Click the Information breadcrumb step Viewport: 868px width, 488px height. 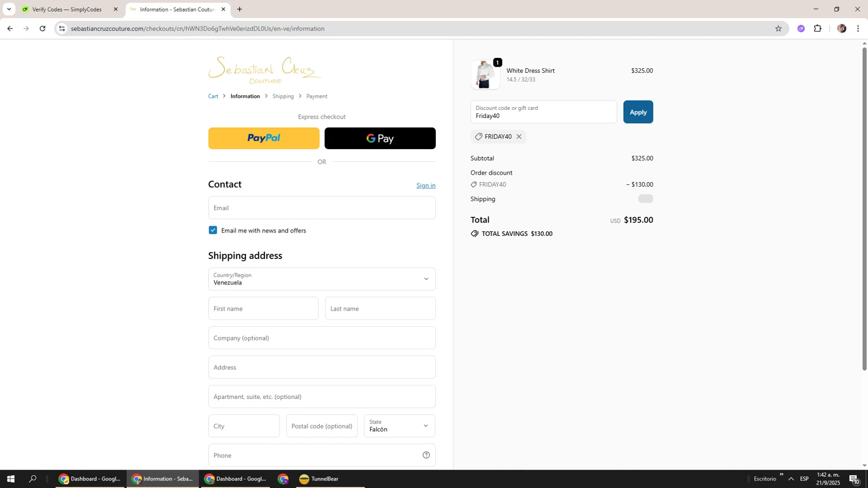[245, 96]
